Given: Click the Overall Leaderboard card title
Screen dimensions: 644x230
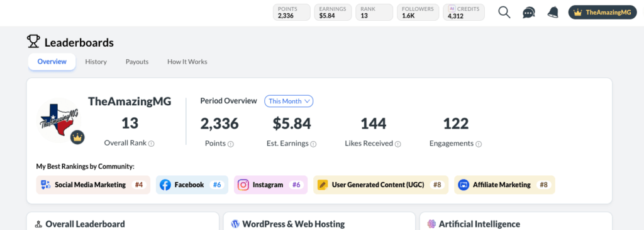Looking at the screenshot, I should pyautogui.click(x=85, y=224).
